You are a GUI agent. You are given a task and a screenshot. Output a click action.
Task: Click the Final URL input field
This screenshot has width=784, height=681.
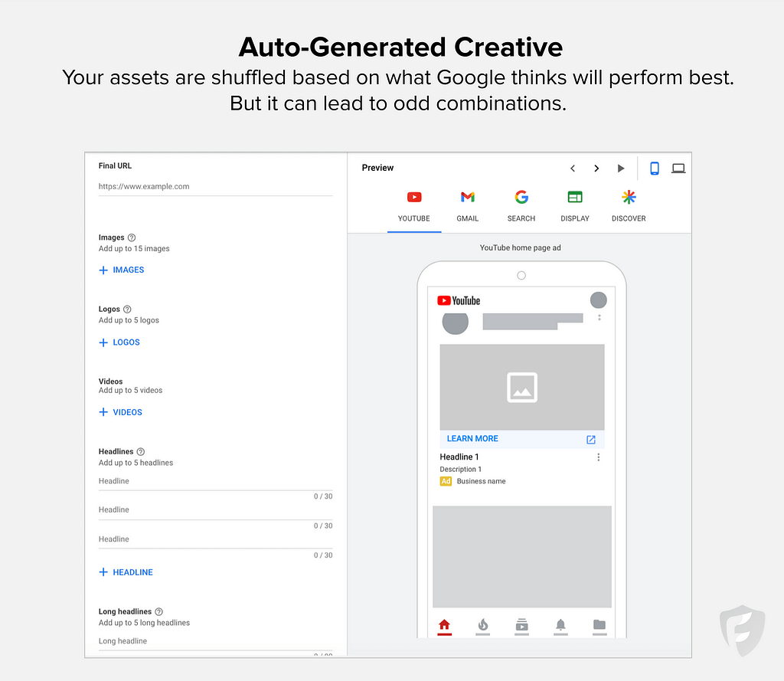215,186
